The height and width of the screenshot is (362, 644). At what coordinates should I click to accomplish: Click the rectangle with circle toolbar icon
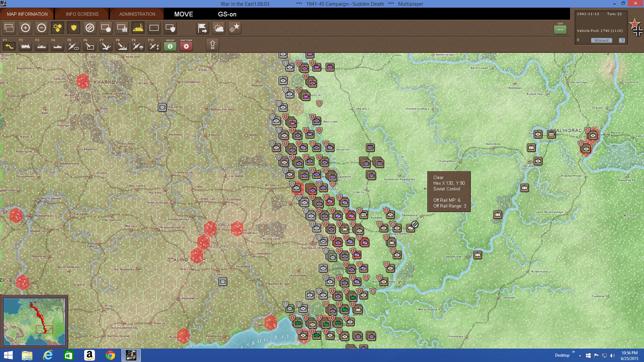pos(106,28)
